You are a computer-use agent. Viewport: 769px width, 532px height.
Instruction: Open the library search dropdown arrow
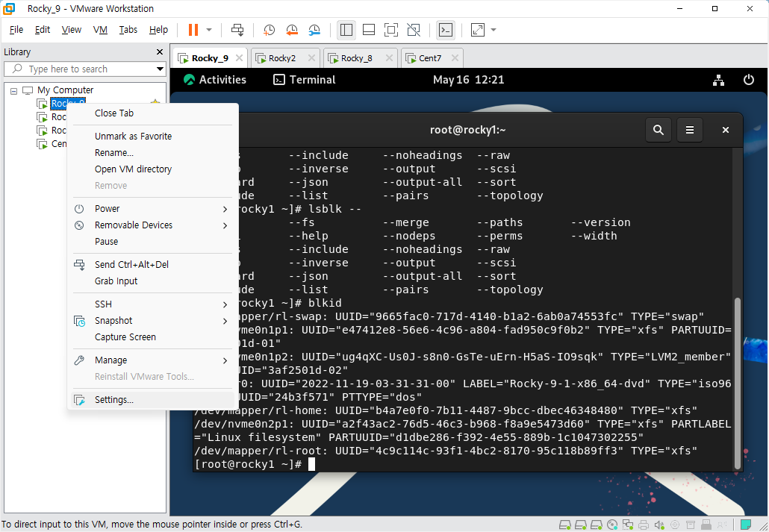[x=160, y=69]
